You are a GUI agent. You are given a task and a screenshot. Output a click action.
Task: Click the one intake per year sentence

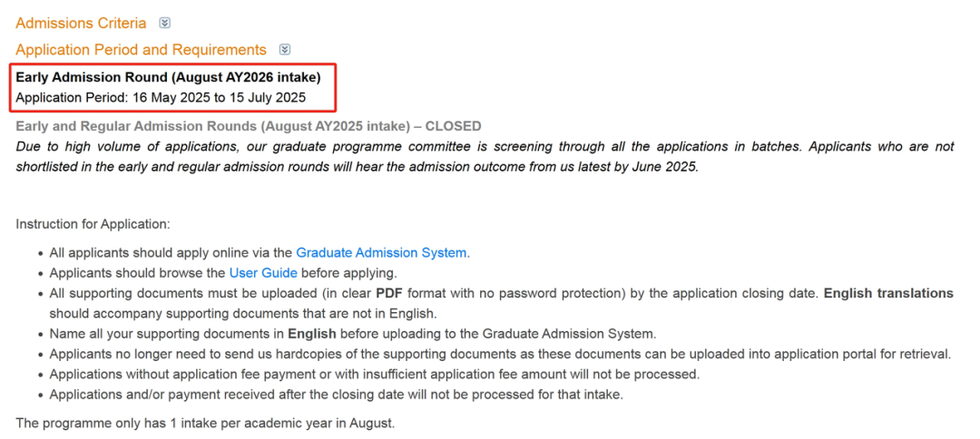205,424
